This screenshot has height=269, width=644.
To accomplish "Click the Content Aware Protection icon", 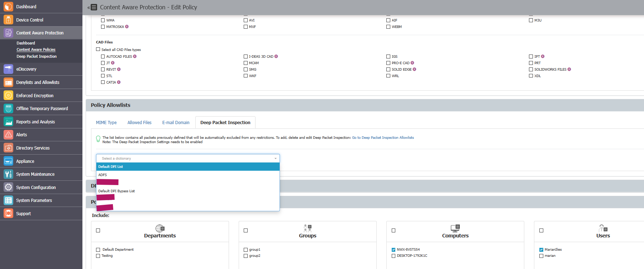I will [x=8, y=33].
